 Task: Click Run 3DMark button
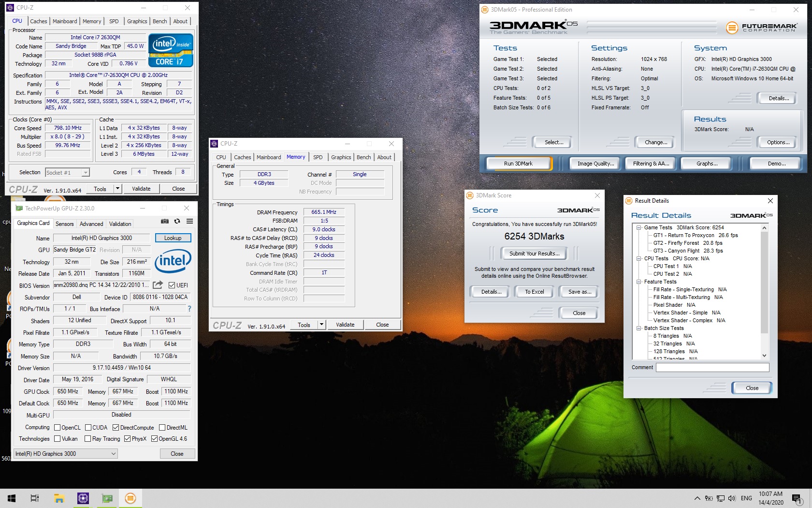click(x=518, y=164)
